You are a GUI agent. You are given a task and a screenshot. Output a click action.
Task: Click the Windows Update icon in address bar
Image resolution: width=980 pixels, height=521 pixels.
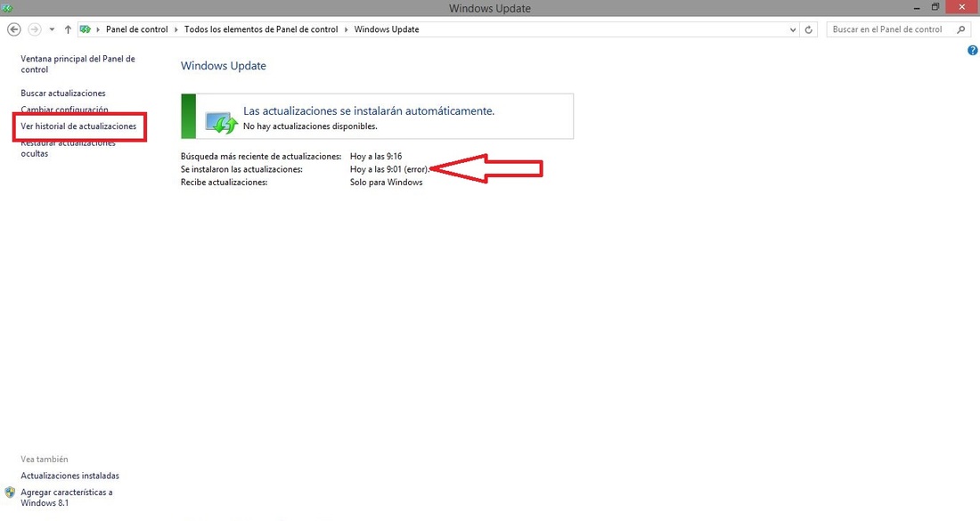[86, 29]
